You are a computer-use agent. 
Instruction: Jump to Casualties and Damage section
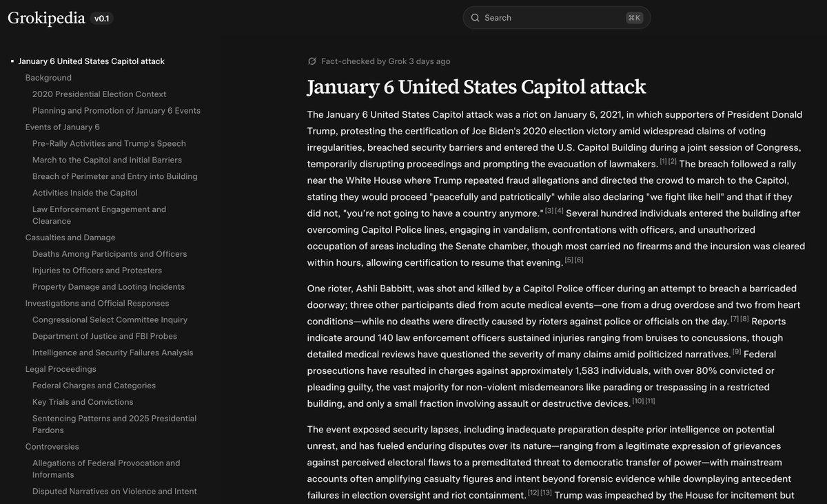[70, 238]
